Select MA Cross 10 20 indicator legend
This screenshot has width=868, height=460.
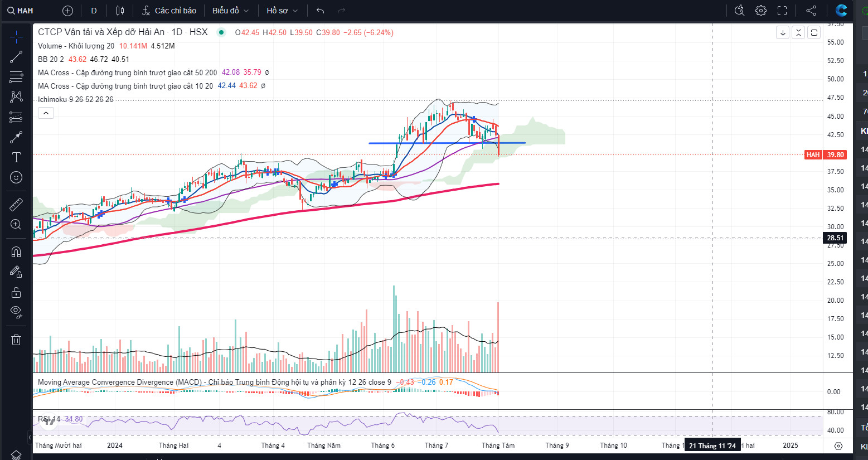(125, 86)
